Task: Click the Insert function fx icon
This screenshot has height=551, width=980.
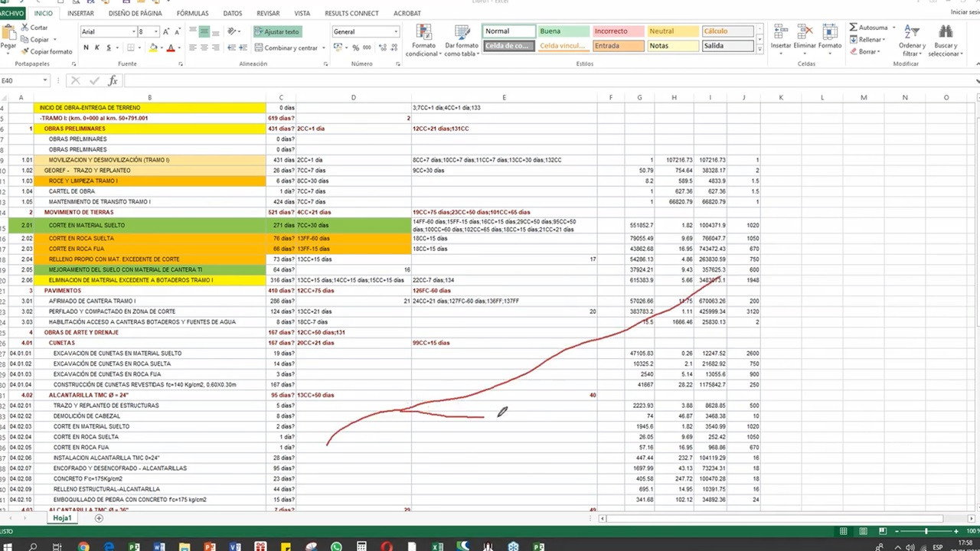Action: (113, 80)
